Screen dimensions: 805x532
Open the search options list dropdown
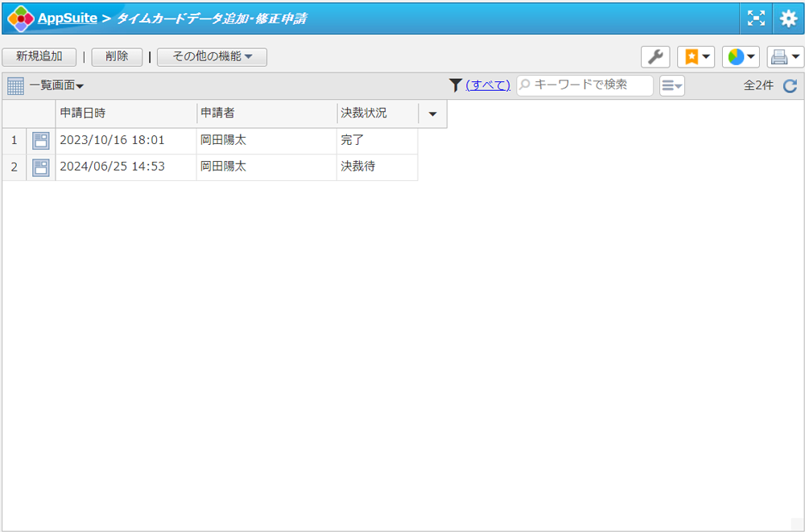click(671, 85)
